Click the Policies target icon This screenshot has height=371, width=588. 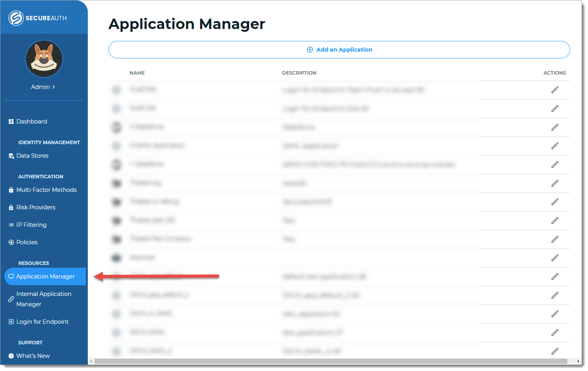point(11,242)
